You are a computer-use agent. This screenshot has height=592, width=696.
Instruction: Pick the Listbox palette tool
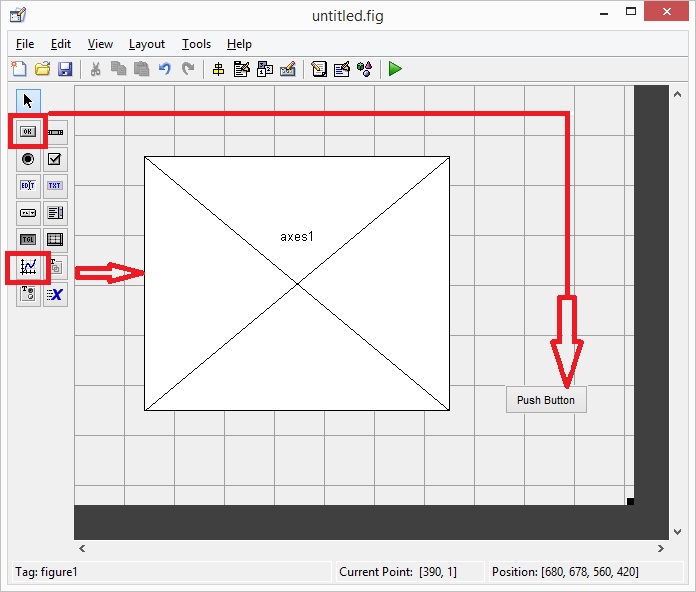pyautogui.click(x=55, y=213)
